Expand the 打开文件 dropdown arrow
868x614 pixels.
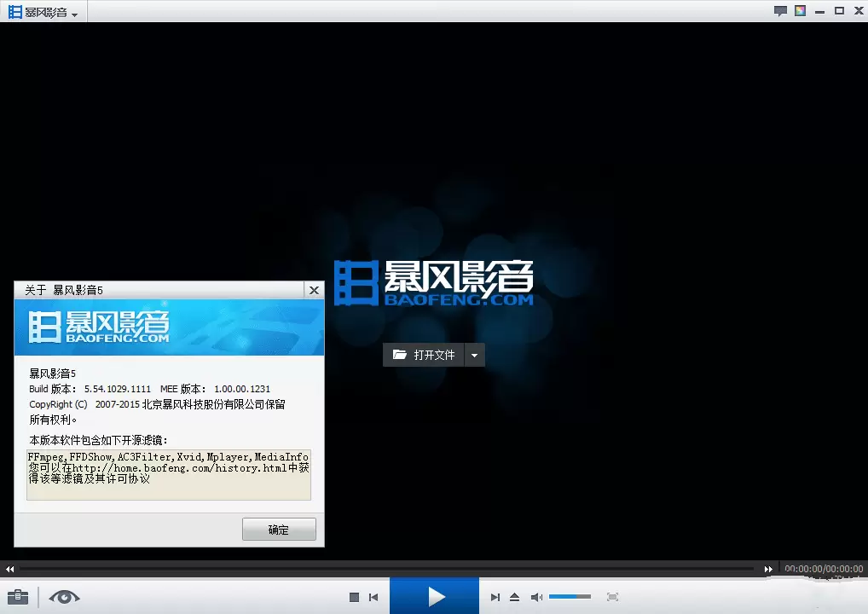pos(474,355)
